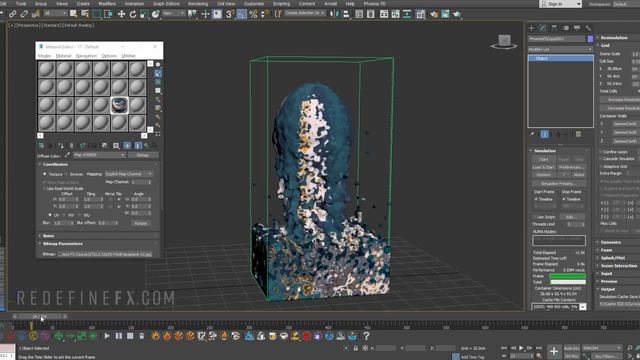Open the Phoenix FD menu

tap(374, 4)
